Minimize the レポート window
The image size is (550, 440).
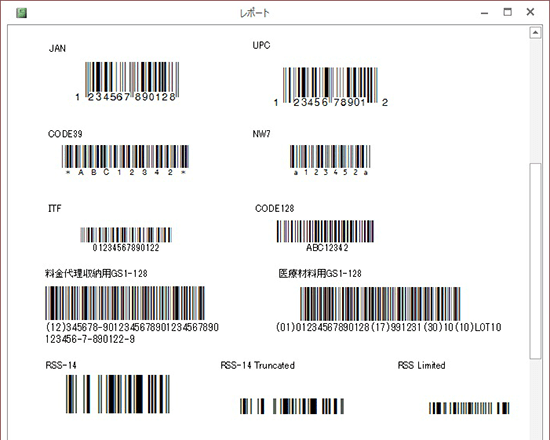(x=485, y=13)
